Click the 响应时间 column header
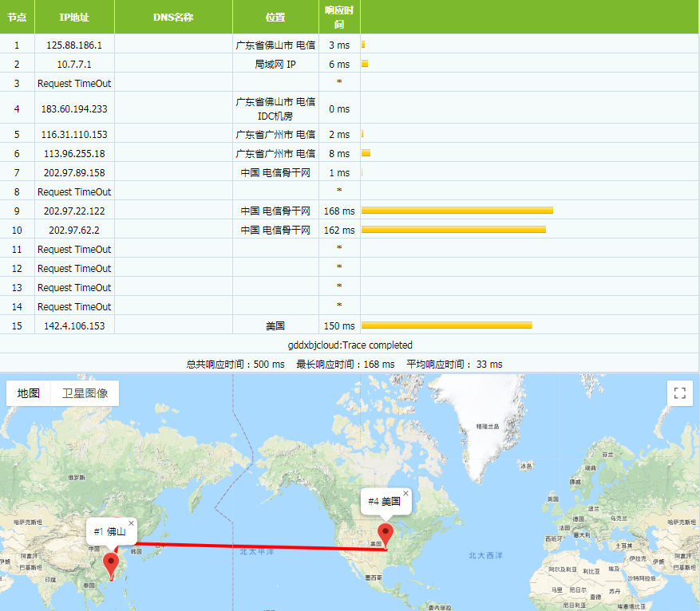This screenshot has height=611, width=700. click(339, 18)
